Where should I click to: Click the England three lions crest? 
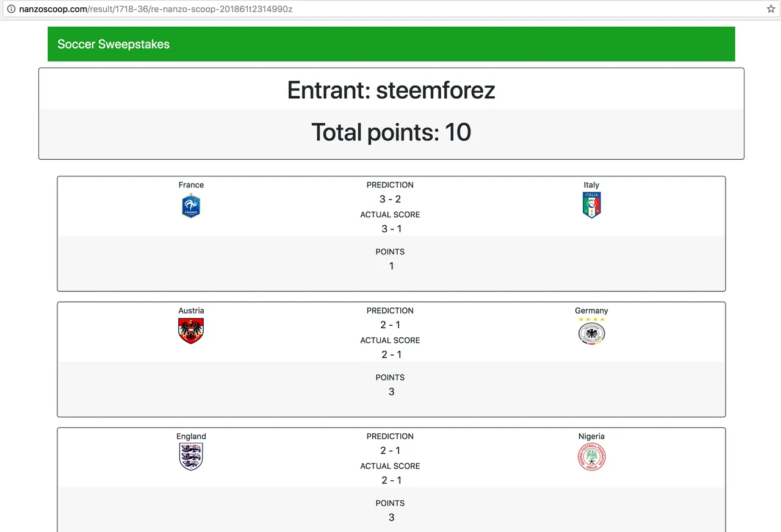pos(191,457)
